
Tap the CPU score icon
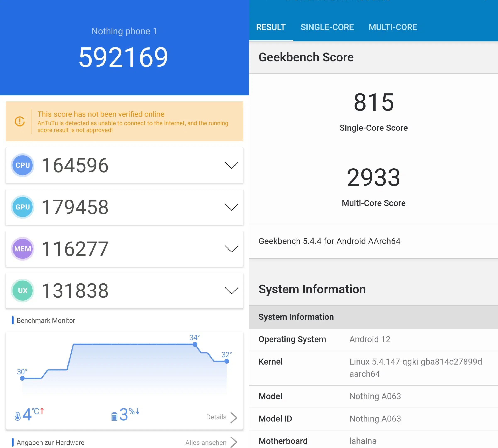click(x=22, y=165)
